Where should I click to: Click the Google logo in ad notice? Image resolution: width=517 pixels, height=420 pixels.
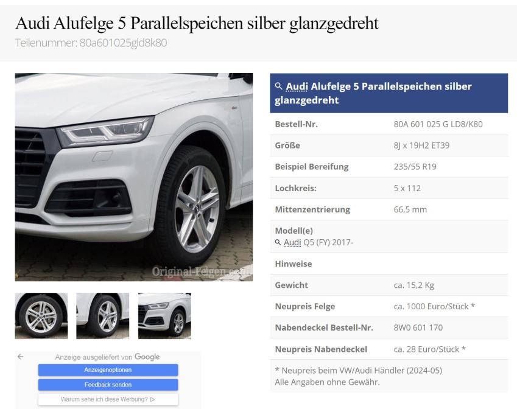point(147,357)
